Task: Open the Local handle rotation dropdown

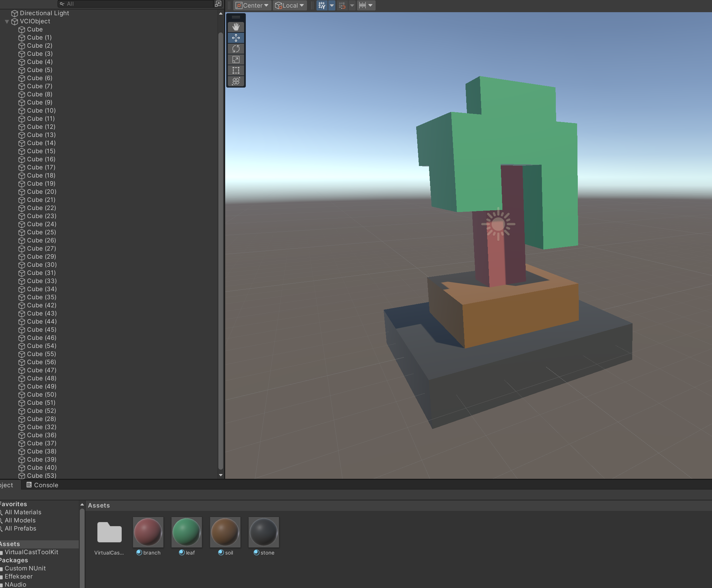Action: tap(290, 5)
